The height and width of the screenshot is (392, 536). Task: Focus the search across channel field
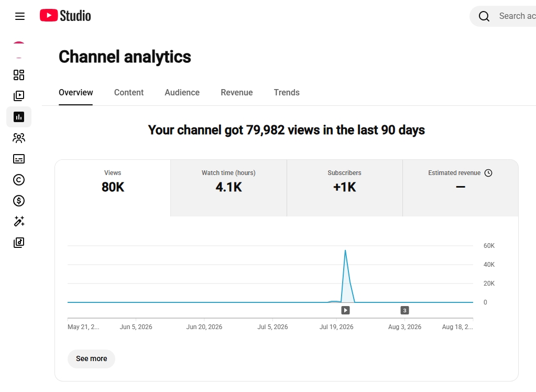pos(503,16)
